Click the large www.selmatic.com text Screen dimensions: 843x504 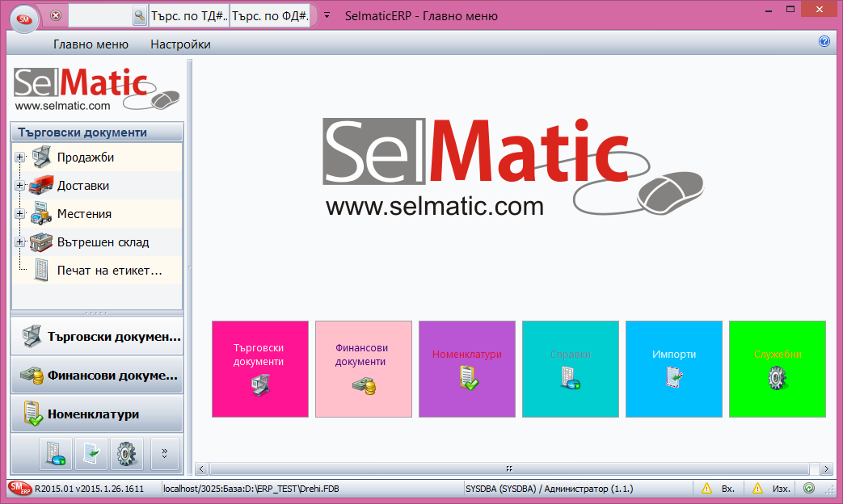(x=435, y=206)
